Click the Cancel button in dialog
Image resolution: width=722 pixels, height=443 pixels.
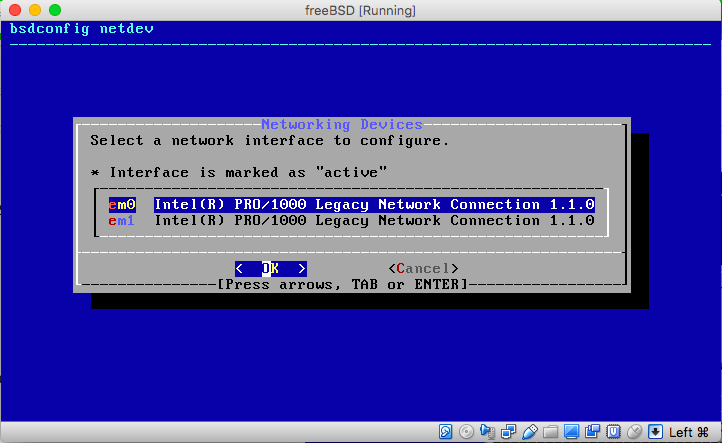point(424,268)
